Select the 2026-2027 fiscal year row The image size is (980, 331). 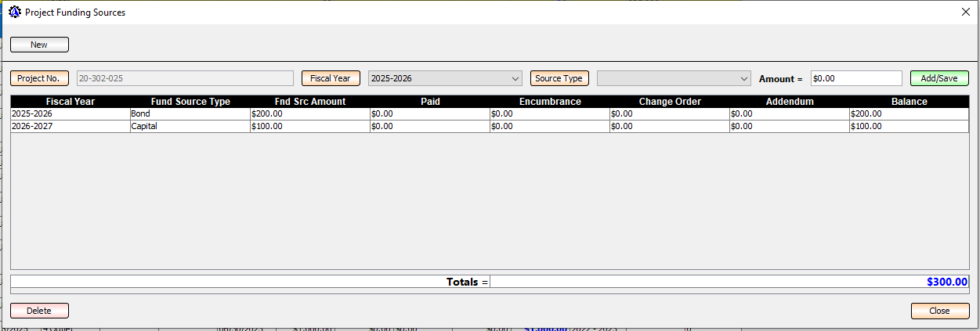pos(71,126)
